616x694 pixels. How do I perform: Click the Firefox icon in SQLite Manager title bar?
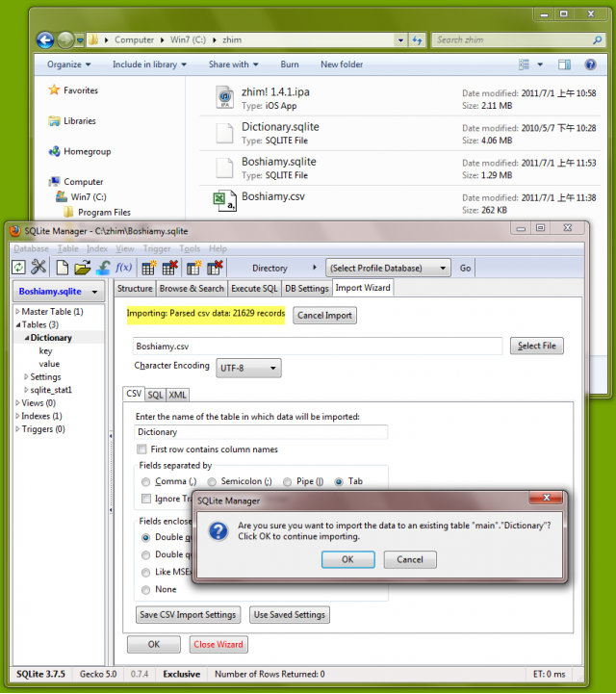[x=15, y=231]
